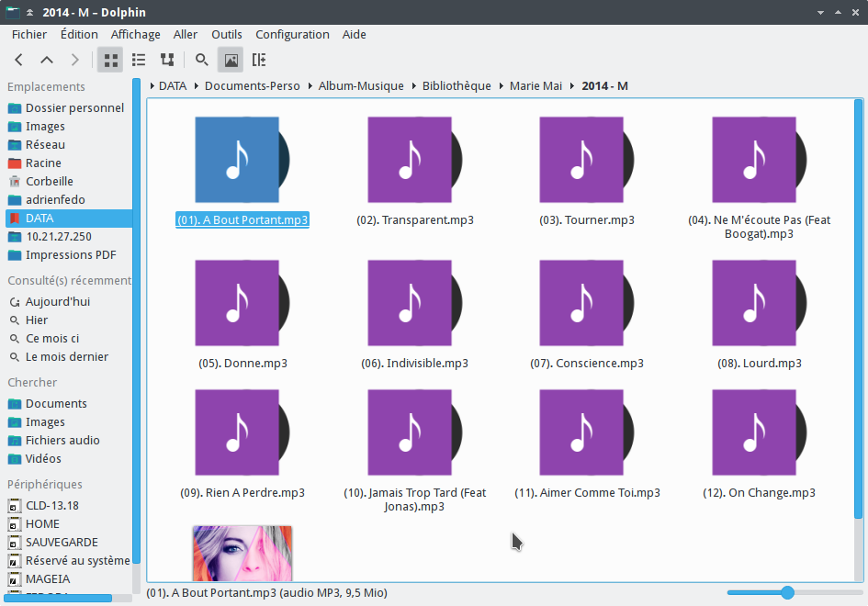Screen dimensions: 868x606
Task: Go up to the parent folder
Action: (47, 60)
